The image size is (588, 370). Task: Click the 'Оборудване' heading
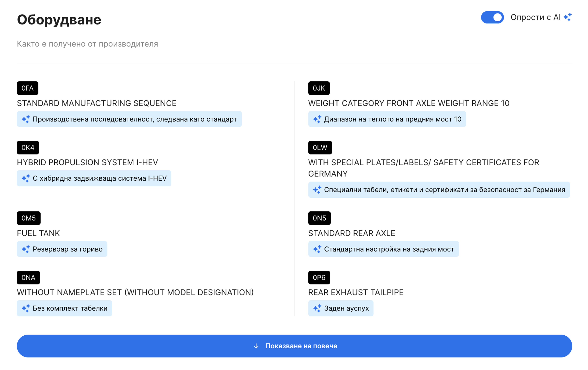click(59, 20)
